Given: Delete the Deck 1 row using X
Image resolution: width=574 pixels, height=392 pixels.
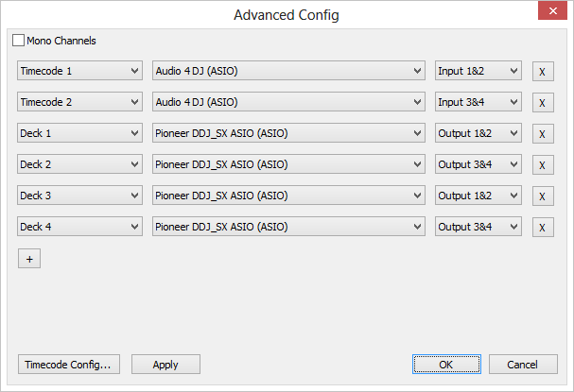Looking at the screenshot, I should click(543, 134).
